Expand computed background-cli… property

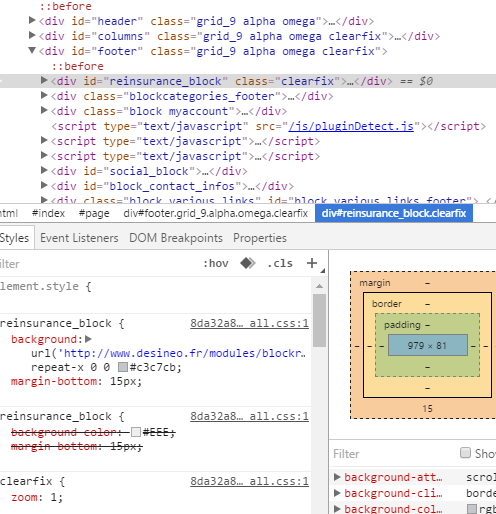[x=337, y=492]
